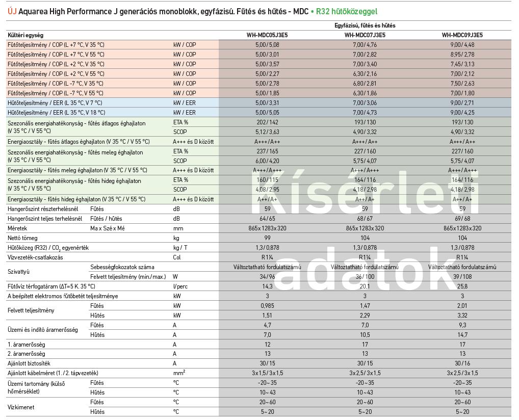Click the '1. áramerősség' row label

click(26, 345)
